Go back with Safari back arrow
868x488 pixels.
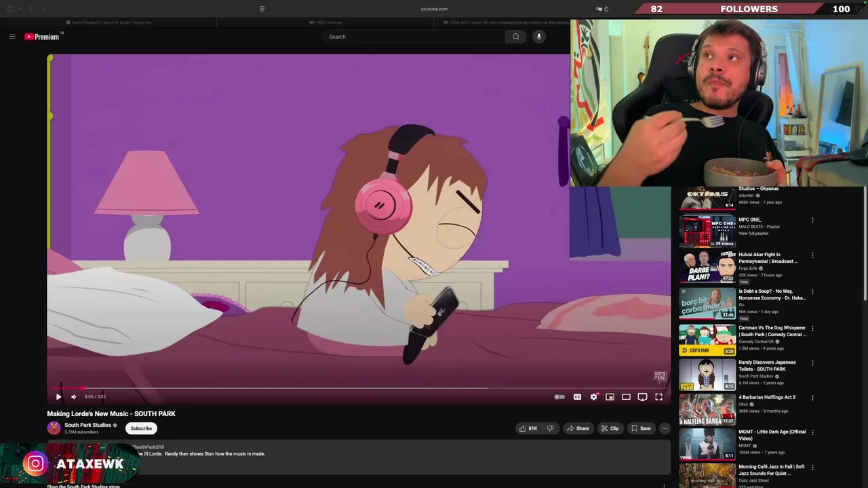point(31,9)
